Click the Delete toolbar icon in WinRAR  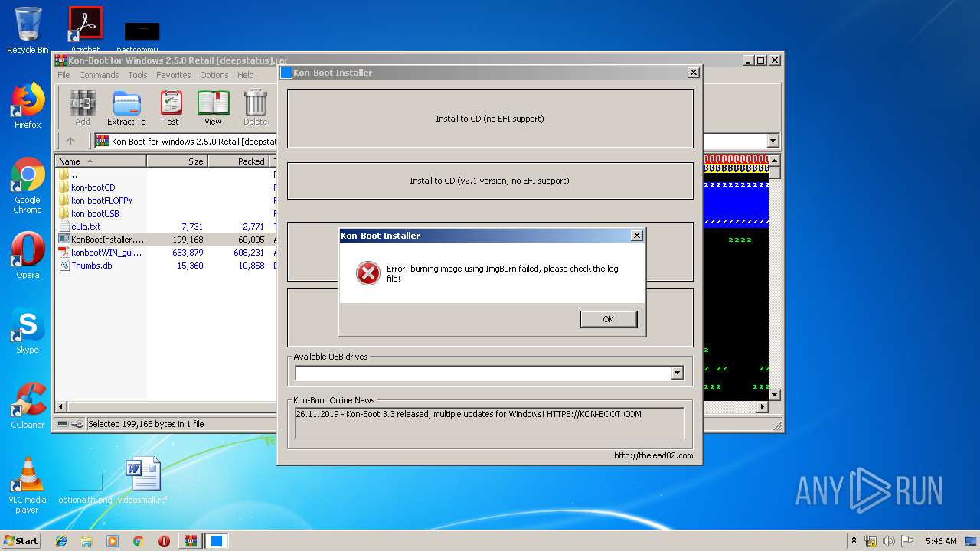(x=255, y=108)
